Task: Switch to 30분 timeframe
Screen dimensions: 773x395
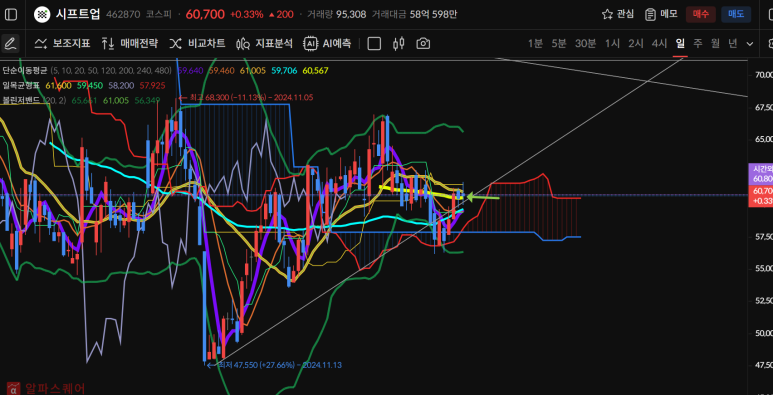Action: (585, 43)
